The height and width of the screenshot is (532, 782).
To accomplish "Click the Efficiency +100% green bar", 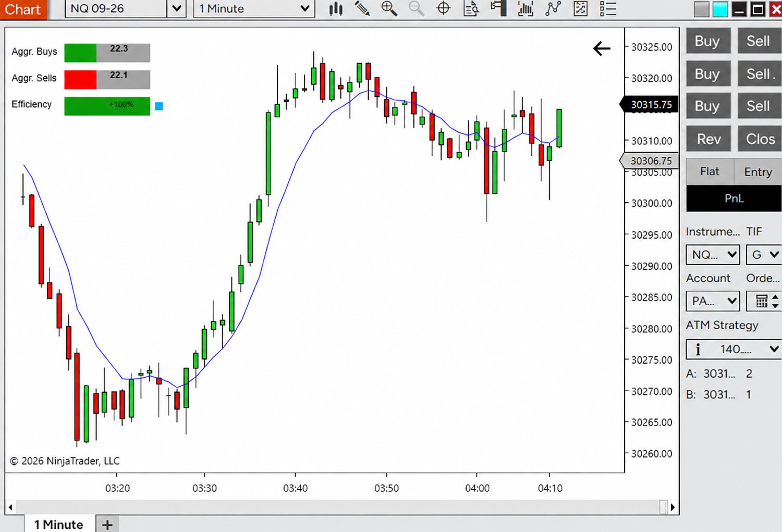I will click(107, 106).
